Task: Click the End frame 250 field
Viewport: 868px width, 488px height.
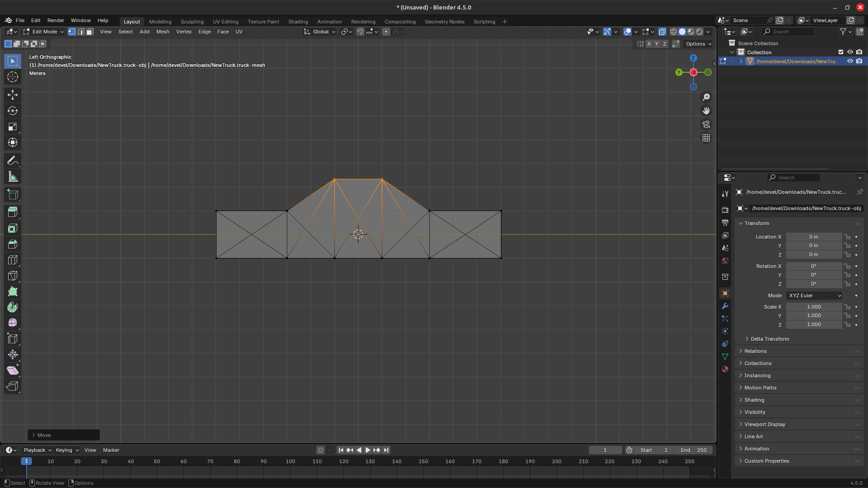Action: (x=693, y=450)
